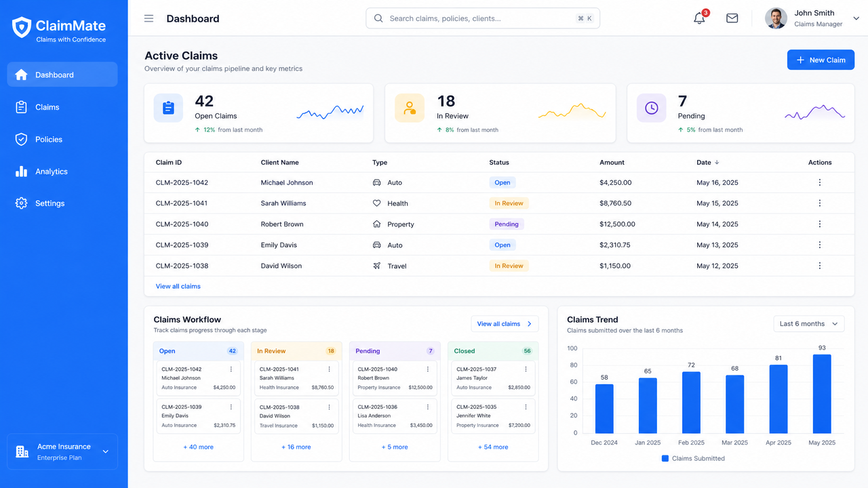Click the May 2025 bar in chart
Viewport: 868px width, 488px height.
click(x=822, y=394)
